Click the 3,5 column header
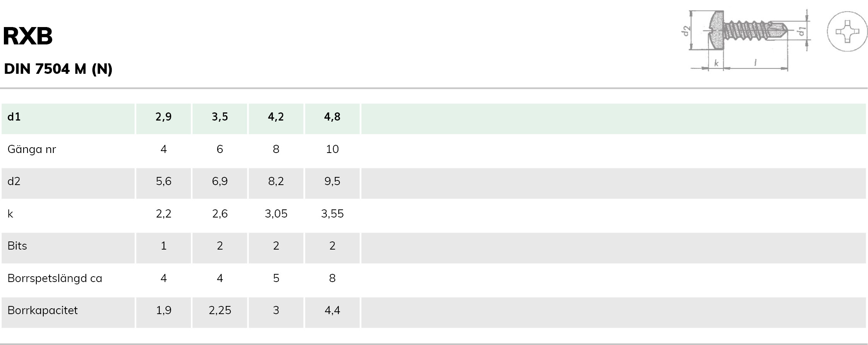The image size is (868, 345). point(220,117)
